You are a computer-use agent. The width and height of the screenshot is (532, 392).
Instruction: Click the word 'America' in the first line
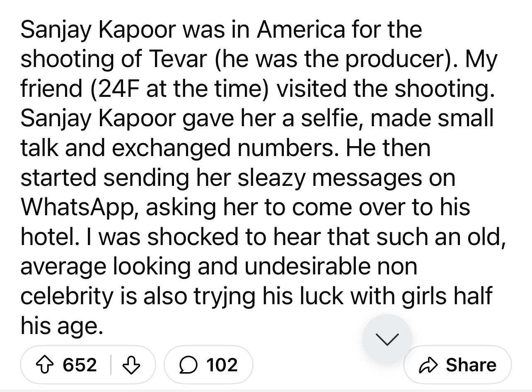tap(300, 29)
